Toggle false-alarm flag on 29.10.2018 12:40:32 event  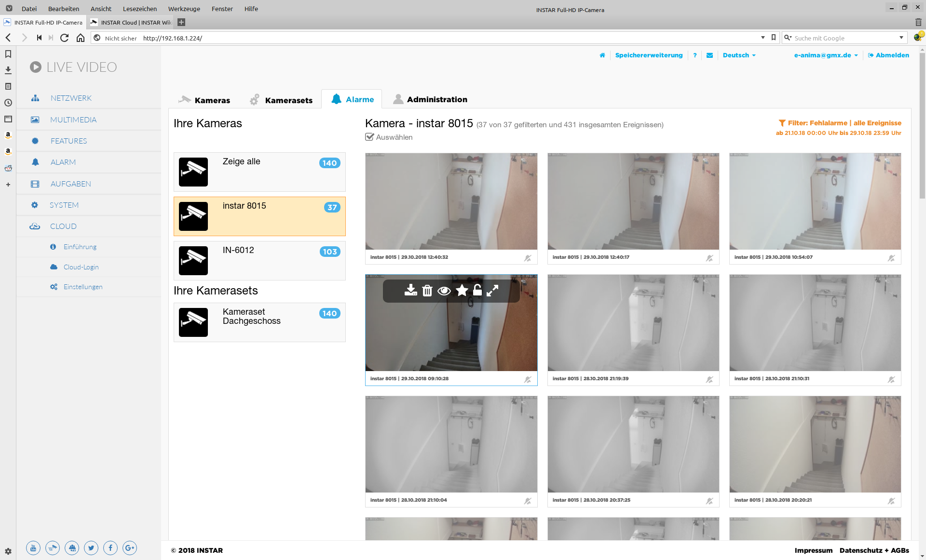pyautogui.click(x=528, y=258)
